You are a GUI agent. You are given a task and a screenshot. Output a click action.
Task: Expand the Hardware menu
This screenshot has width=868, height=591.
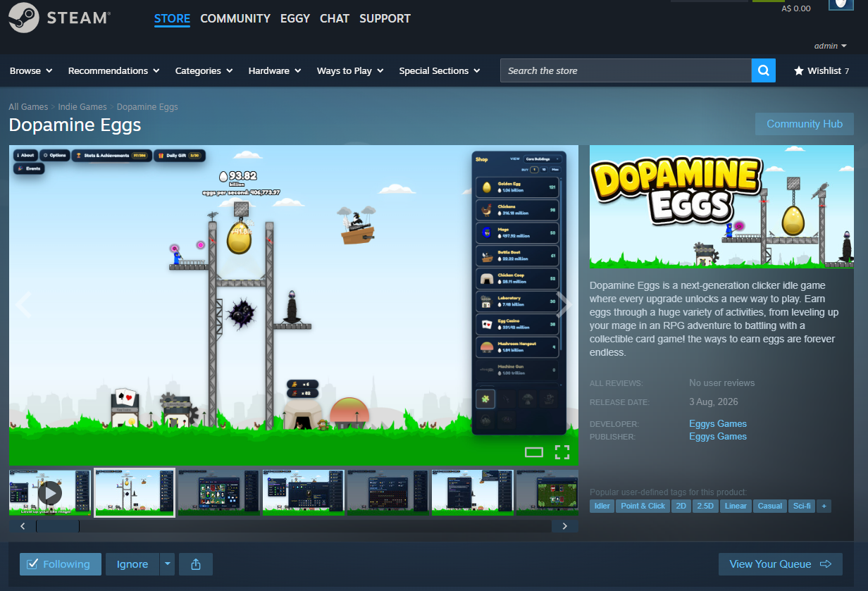click(275, 70)
